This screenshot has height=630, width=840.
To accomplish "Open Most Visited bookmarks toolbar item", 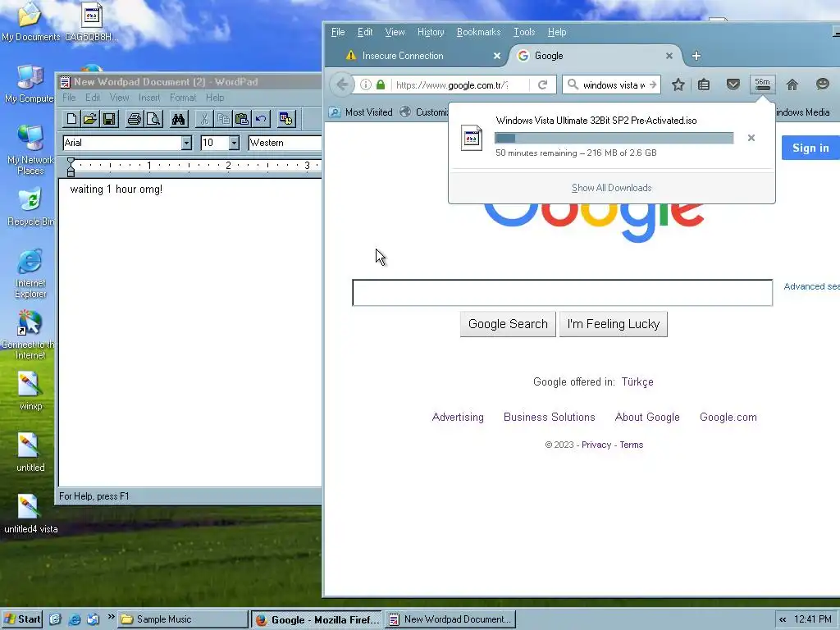I will click(x=361, y=112).
